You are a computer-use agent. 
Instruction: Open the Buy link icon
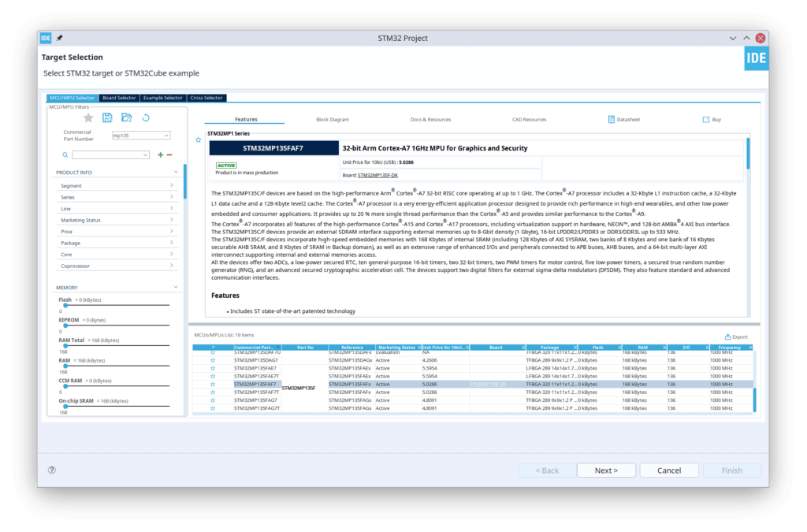(705, 119)
